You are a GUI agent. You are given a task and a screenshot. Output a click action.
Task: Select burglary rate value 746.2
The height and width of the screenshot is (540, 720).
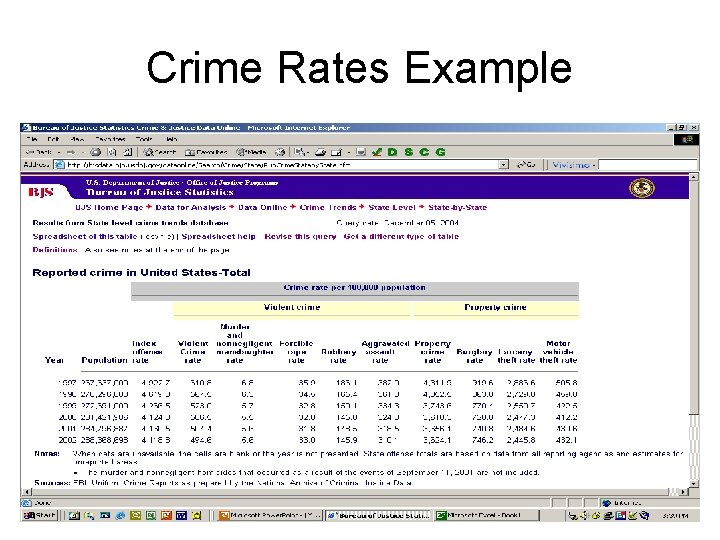point(482,440)
